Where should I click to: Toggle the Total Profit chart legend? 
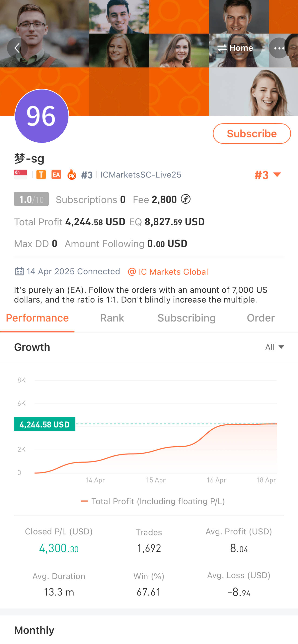coord(153,501)
